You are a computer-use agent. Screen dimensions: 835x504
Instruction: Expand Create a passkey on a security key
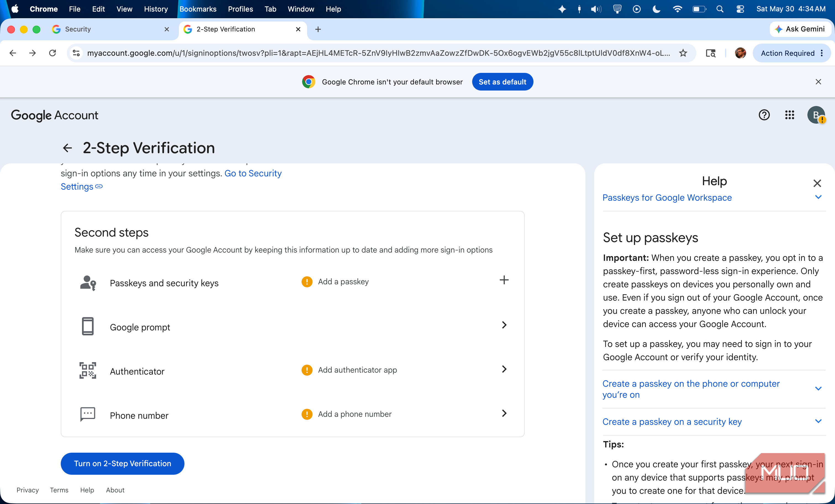coord(818,421)
